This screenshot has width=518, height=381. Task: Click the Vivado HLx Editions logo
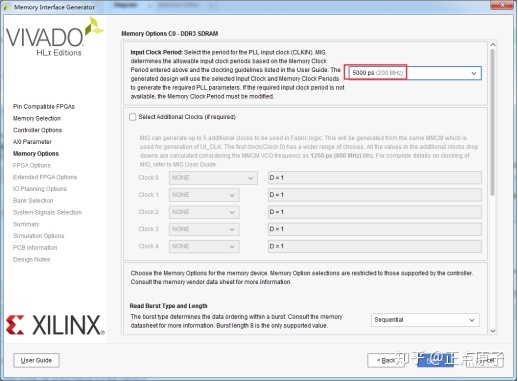55,37
